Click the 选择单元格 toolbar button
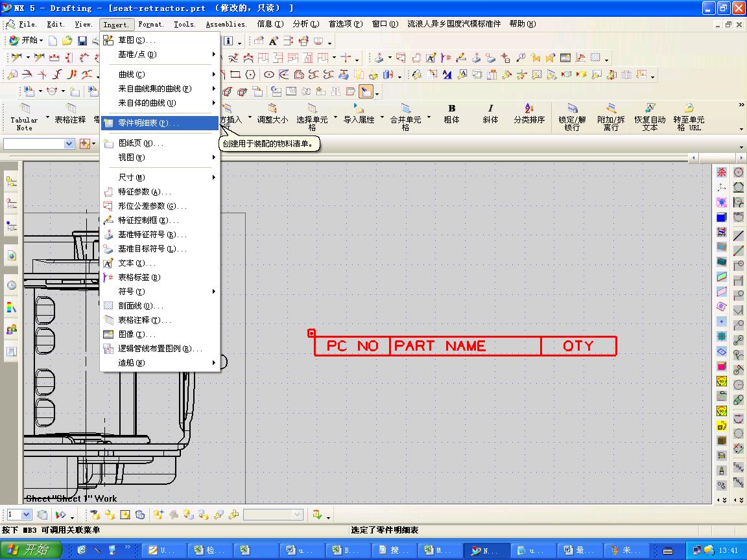Viewport: 747px width, 560px height. [312, 117]
